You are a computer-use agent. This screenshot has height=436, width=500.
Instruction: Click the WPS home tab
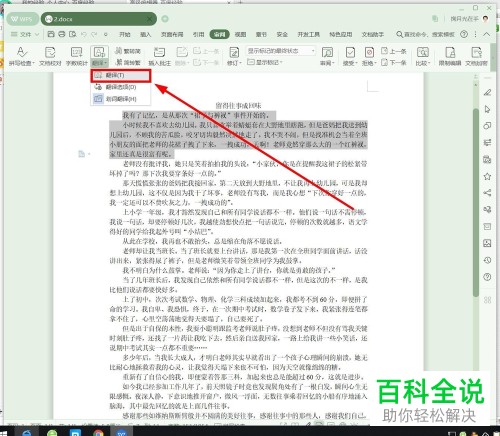click(x=22, y=19)
